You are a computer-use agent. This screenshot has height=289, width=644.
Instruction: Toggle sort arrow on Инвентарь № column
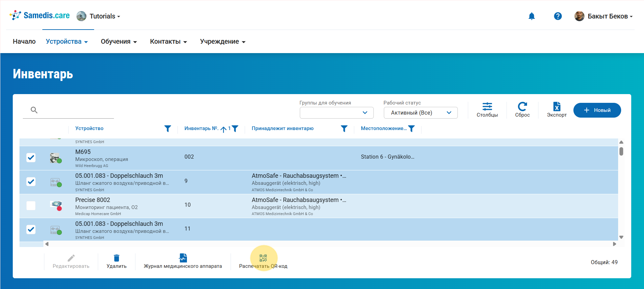(x=224, y=129)
